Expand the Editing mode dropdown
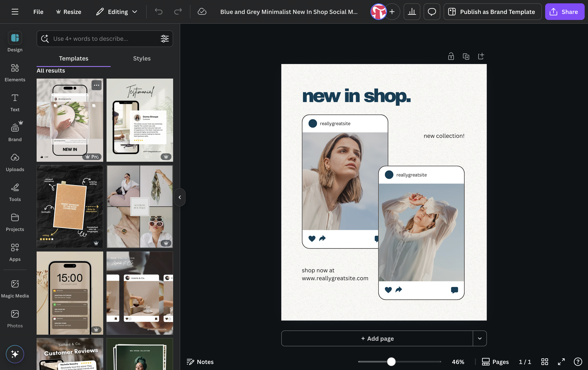Screen dimensions: 588x370 [x=117, y=12]
